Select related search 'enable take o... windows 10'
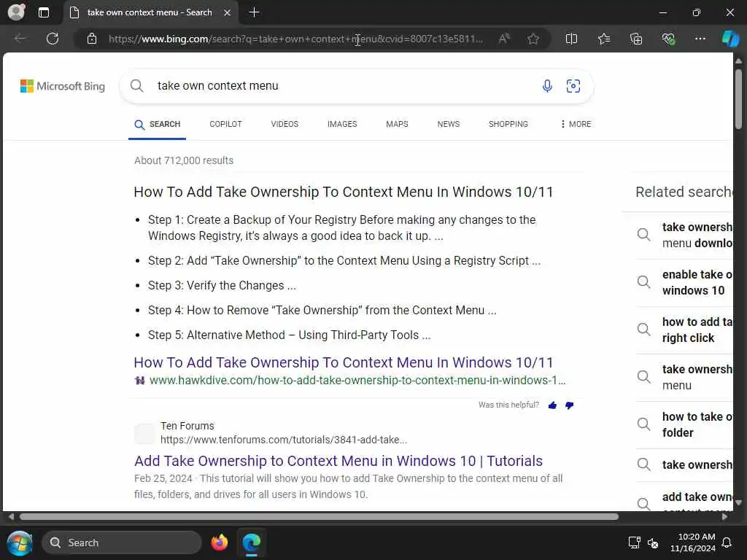 pos(684,282)
